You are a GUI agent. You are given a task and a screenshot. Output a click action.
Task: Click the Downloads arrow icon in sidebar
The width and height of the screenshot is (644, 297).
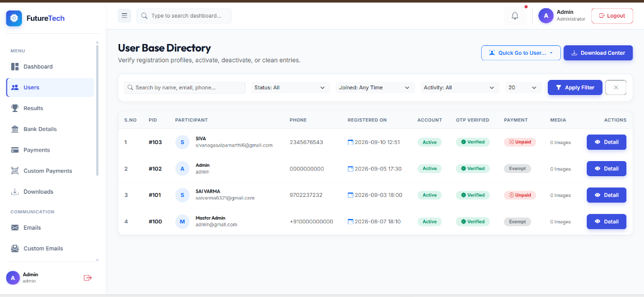click(x=15, y=191)
